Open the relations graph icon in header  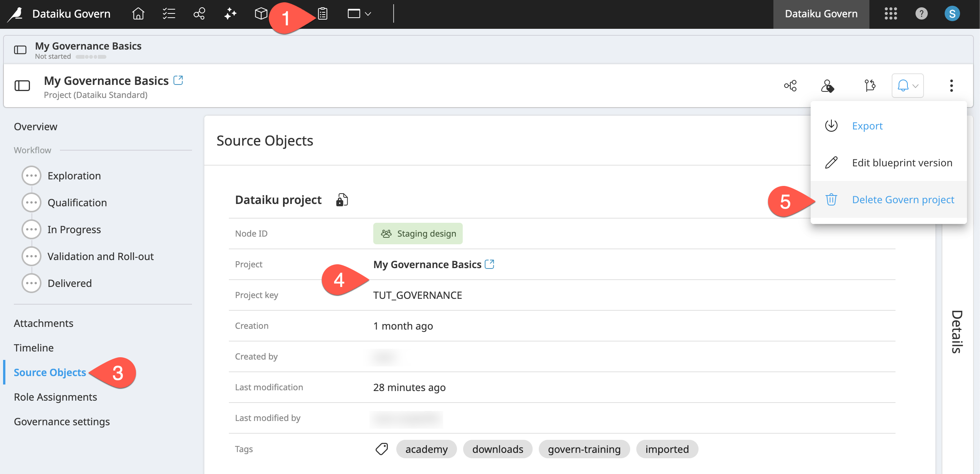point(790,86)
